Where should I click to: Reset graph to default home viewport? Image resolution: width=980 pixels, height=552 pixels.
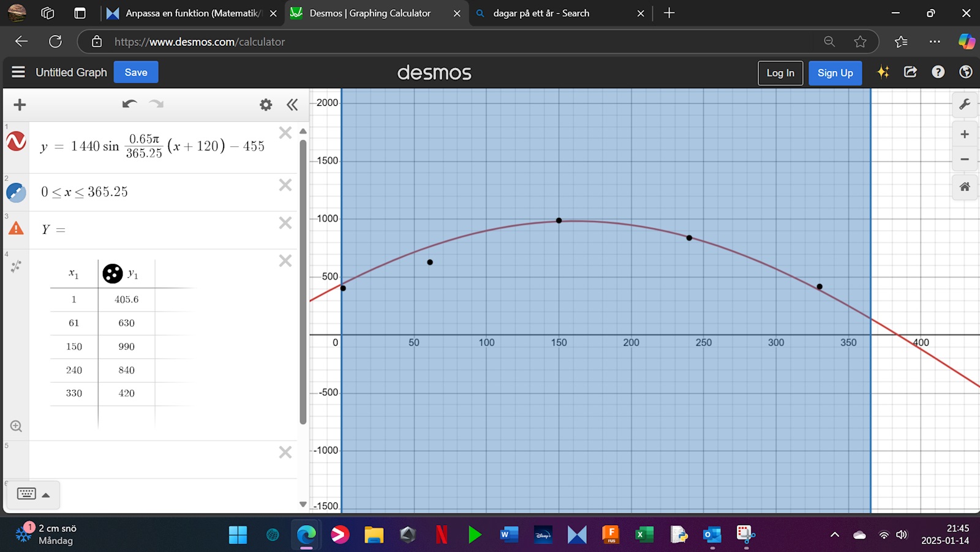(x=965, y=187)
